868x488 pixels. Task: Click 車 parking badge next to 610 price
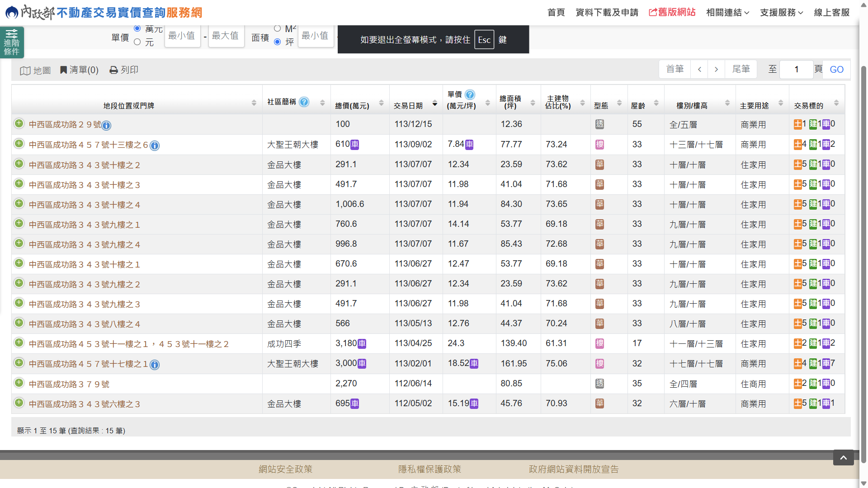(x=355, y=145)
